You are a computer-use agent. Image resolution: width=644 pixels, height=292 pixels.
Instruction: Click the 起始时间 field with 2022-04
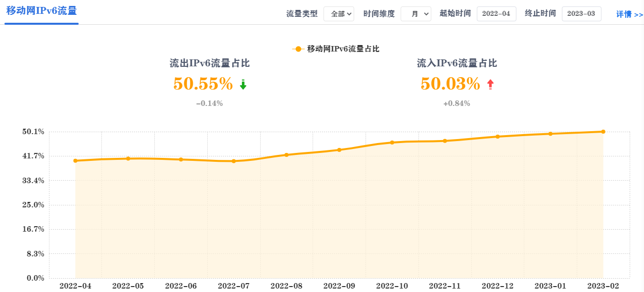coord(496,14)
